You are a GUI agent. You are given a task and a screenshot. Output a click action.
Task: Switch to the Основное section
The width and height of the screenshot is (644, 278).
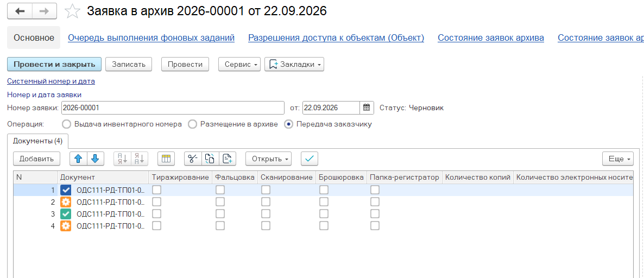click(x=34, y=38)
